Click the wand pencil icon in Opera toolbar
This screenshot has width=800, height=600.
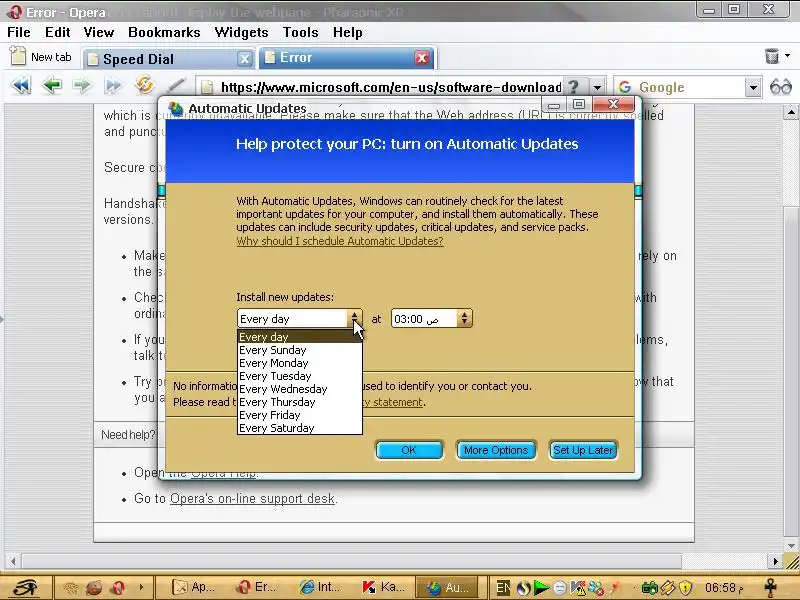click(176, 85)
